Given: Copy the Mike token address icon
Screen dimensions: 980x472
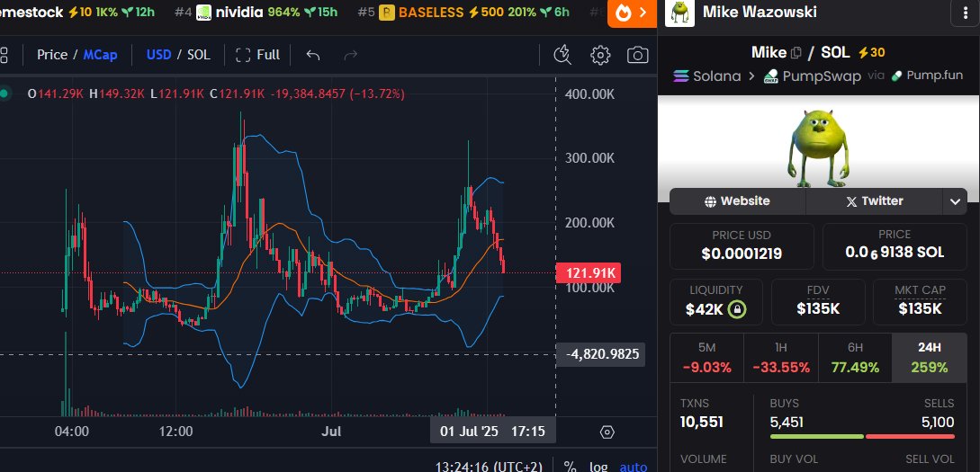Looking at the screenshot, I should [x=796, y=53].
